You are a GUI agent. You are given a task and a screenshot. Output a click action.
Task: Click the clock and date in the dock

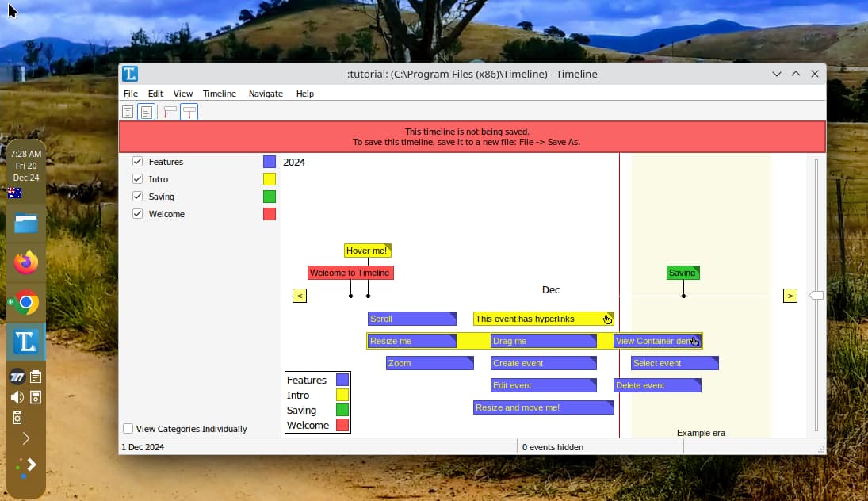pyautogui.click(x=26, y=166)
